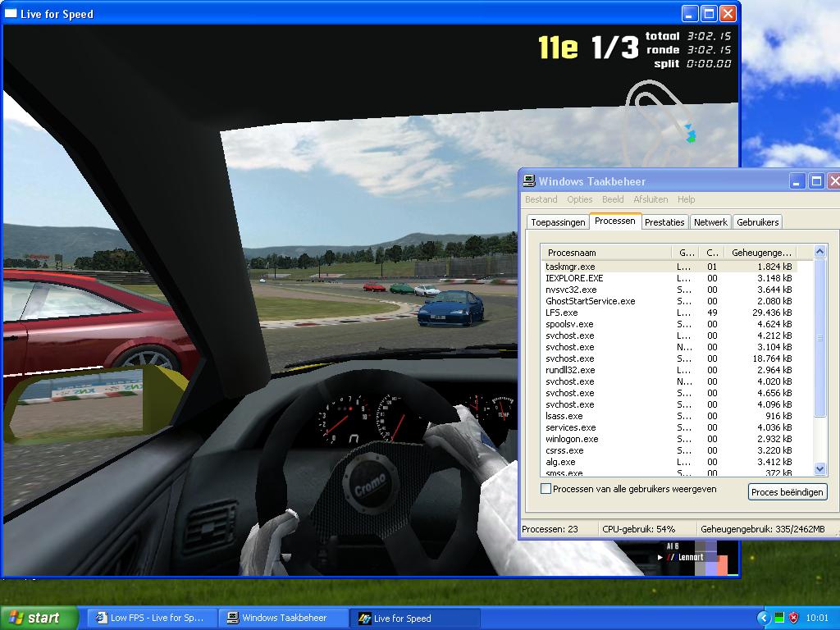Select spoolsv.exe process row

669,324
